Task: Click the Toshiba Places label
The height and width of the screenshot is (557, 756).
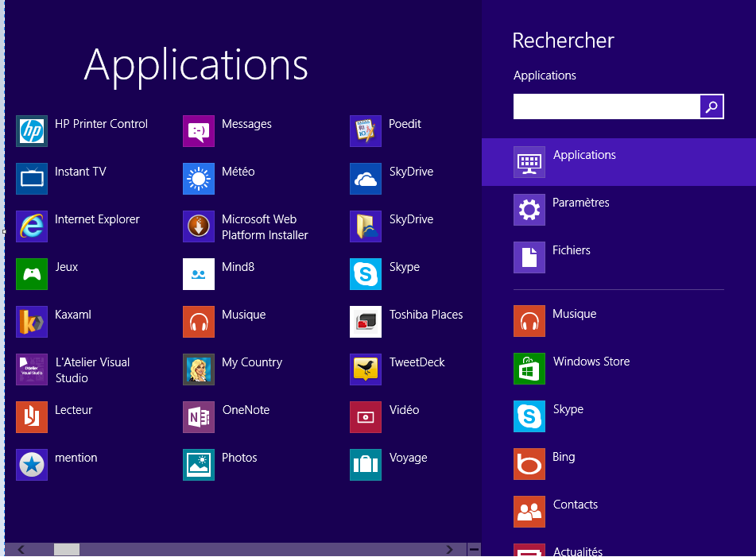Action: click(426, 315)
